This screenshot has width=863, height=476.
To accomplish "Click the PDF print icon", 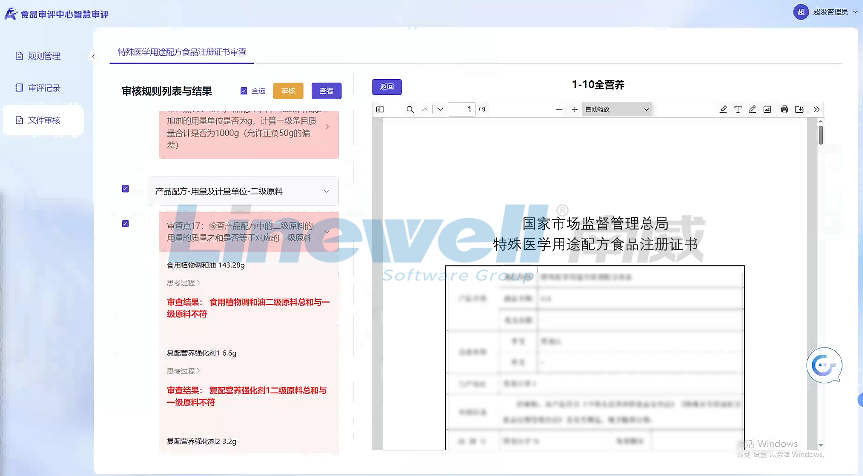I will 784,109.
